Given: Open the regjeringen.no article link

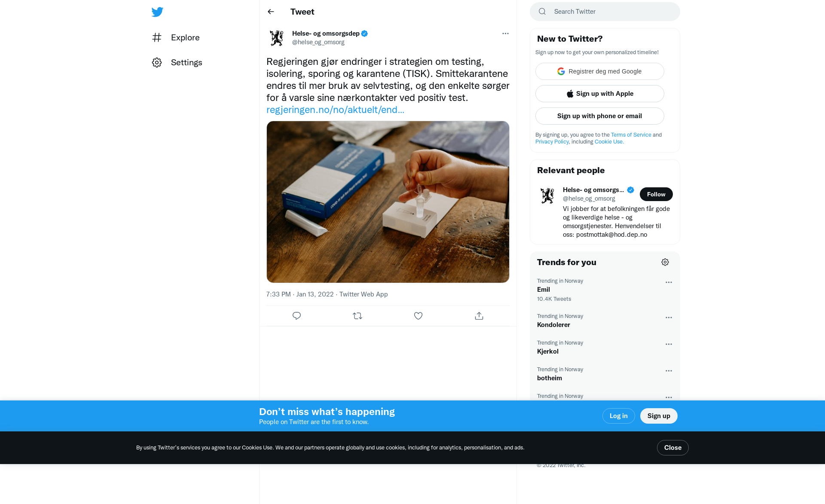Looking at the screenshot, I should (335, 110).
